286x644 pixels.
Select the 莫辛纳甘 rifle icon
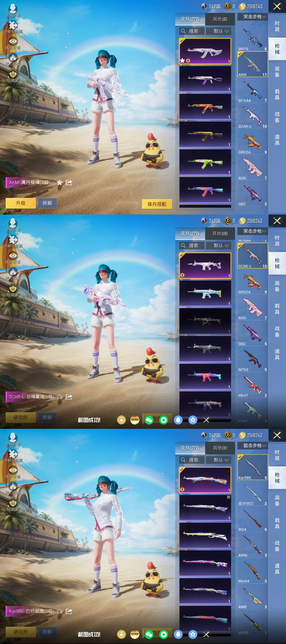click(252, 493)
